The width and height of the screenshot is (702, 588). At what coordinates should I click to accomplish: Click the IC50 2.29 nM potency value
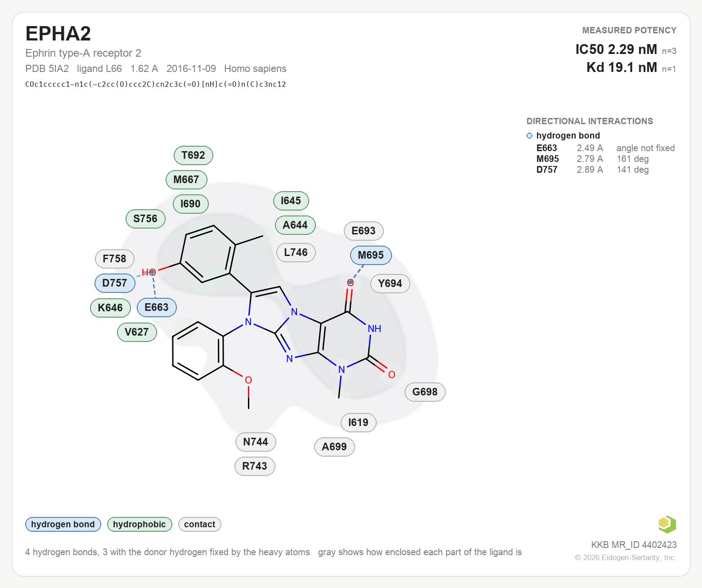tap(616, 49)
